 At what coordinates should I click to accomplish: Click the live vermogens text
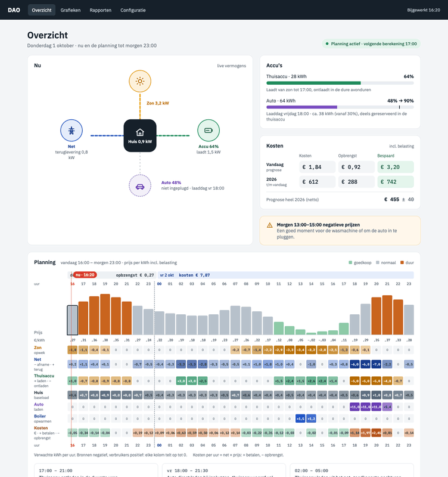(231, 66)
